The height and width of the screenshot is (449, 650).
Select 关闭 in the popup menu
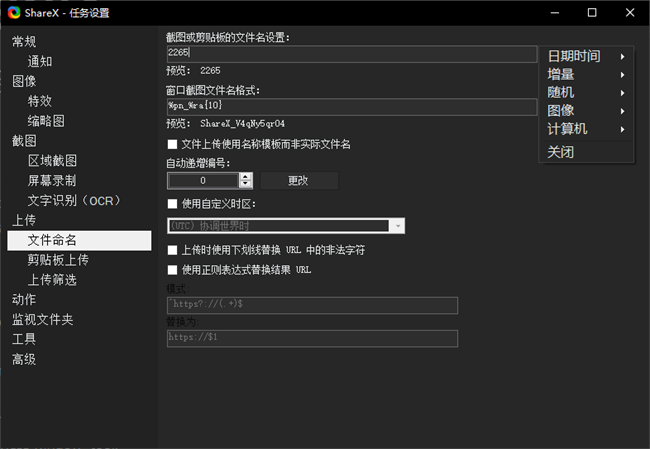tap(561, 152)
